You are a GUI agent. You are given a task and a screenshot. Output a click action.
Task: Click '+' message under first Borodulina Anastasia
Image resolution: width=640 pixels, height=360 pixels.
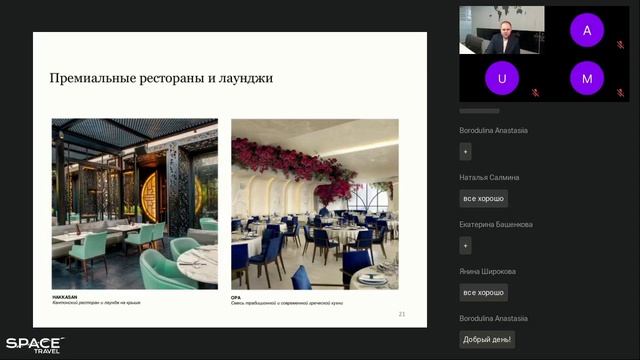(465, 151)
